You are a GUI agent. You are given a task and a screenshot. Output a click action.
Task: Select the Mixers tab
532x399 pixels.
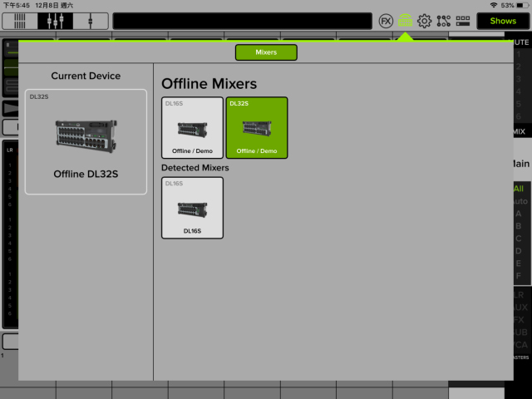[x=266, y=52]
